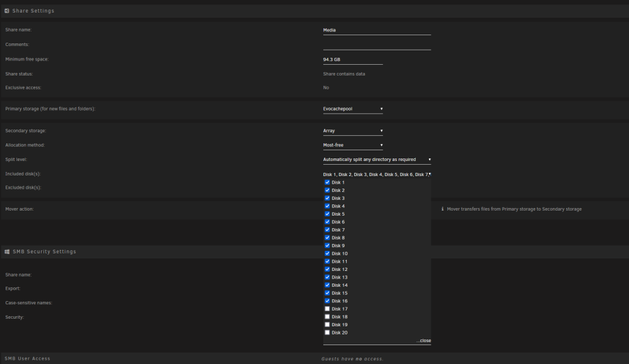Screen dimensions: 629x364
Task: Uncheck the Disk 1 checkbox
Action: pos(327,182)
